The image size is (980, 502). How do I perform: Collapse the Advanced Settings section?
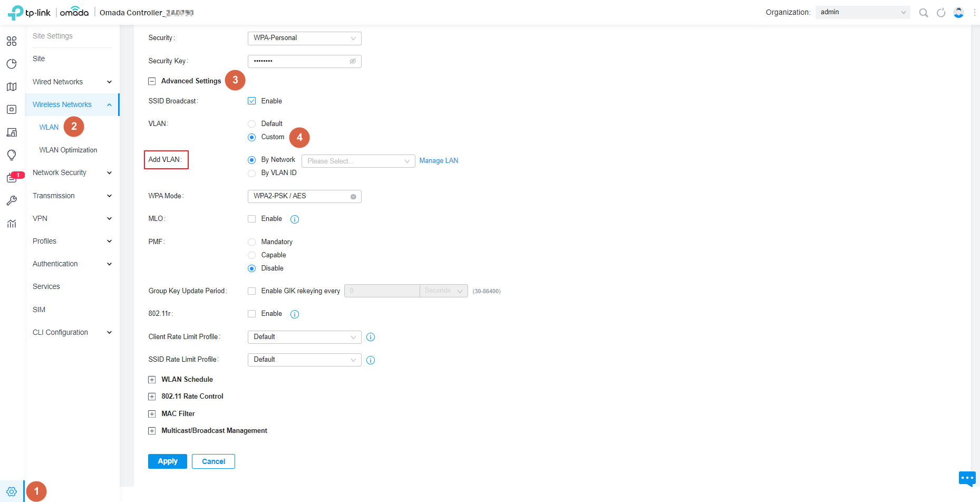[152, 81]
